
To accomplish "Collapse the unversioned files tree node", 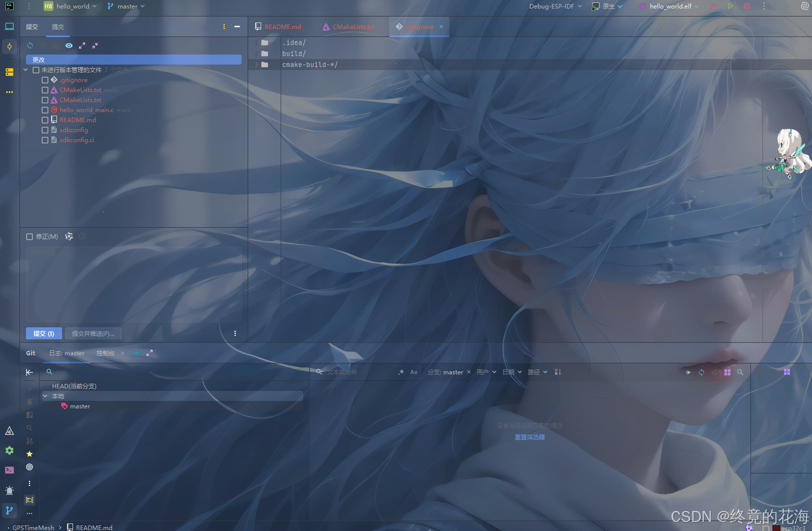I will click(26, 70).
